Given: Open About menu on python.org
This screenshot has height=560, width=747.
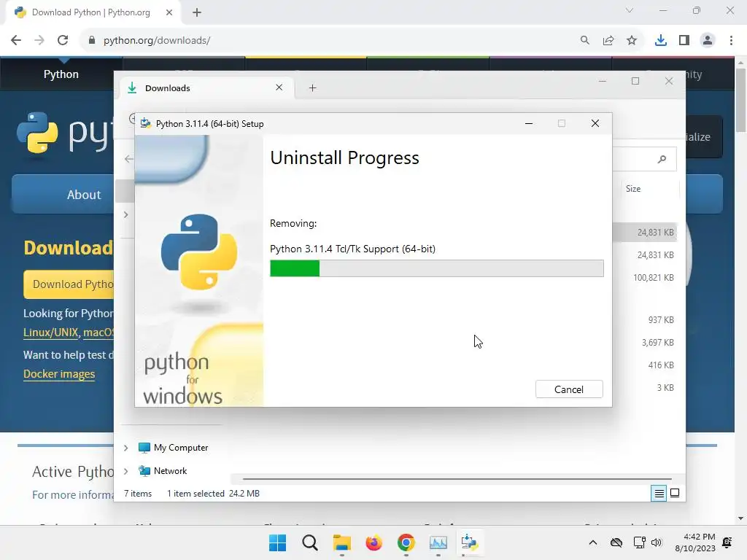Looking at the screenshot, I should [84, 194].
